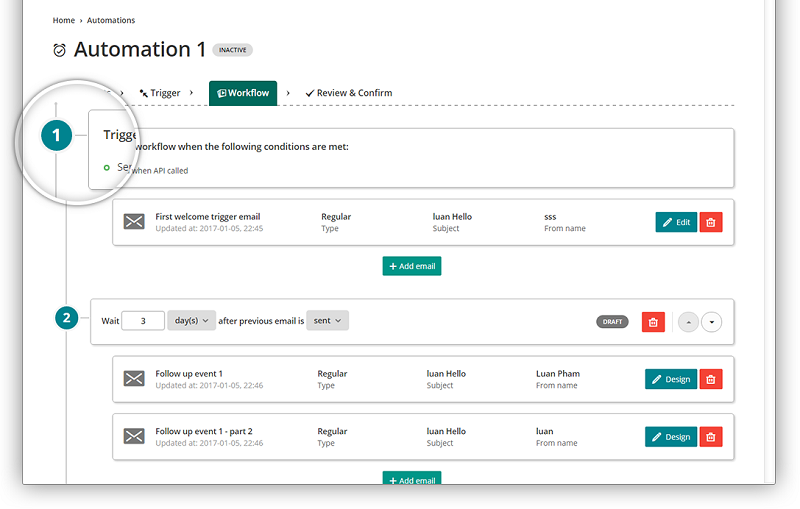Move step 2 down with the down arrow
Image resolution: width=800 pixels, height=509 pixels.
pos(711,322)
